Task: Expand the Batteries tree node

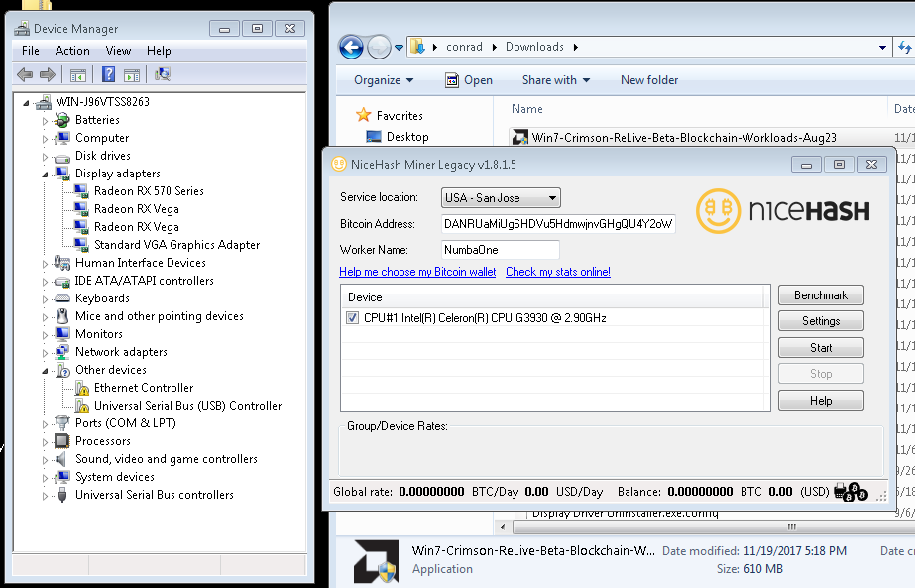Action: click(45, 121)
